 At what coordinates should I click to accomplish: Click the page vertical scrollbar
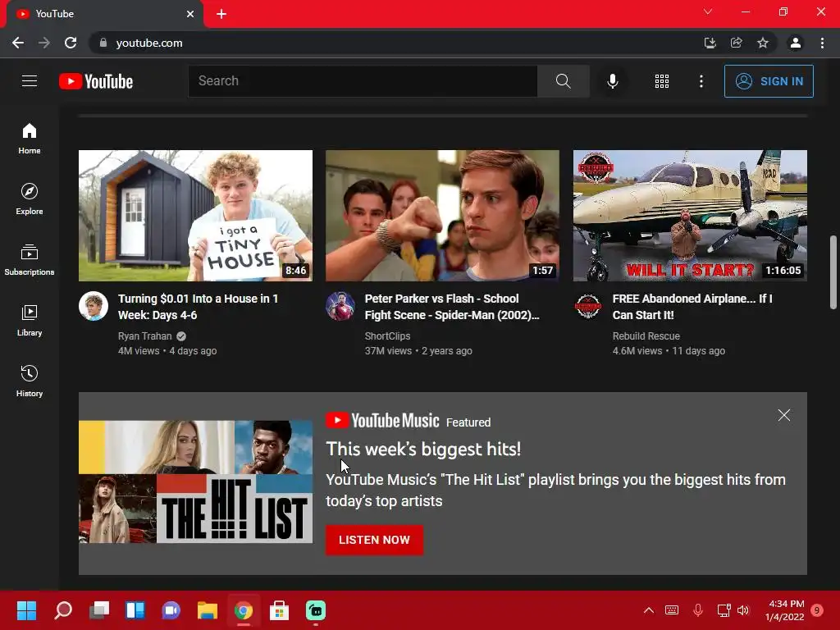[x=833, y=272]
